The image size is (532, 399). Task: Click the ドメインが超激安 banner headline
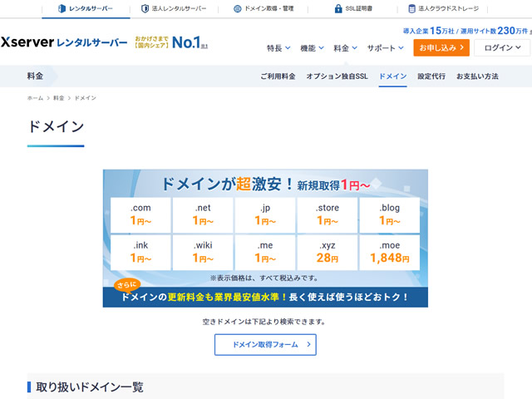(x=266, y=185)
